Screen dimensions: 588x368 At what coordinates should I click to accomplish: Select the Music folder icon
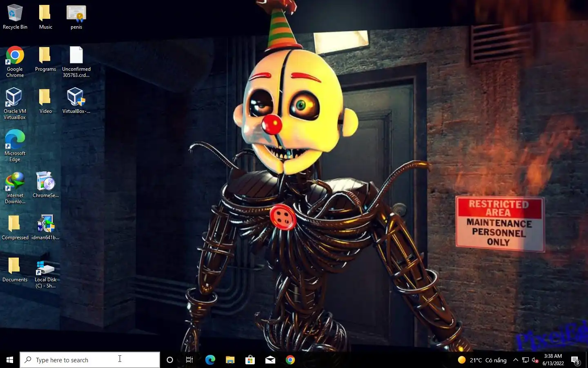45,17
